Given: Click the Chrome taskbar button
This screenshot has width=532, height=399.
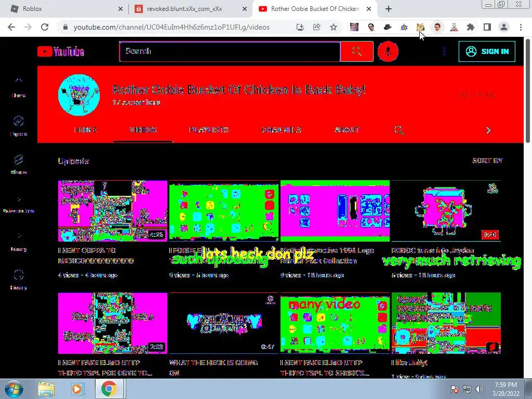Looking at the screenshot, I should (x=109, y=389).
